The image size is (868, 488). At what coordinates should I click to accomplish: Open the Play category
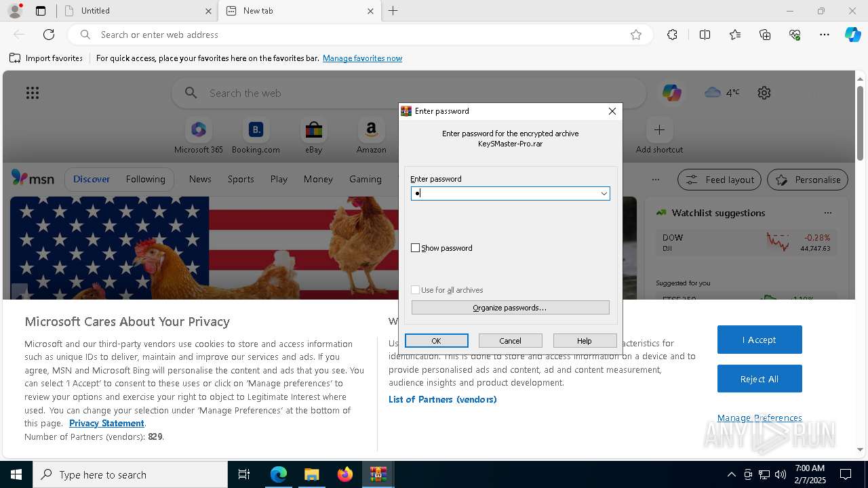click(x=279, y=179)
